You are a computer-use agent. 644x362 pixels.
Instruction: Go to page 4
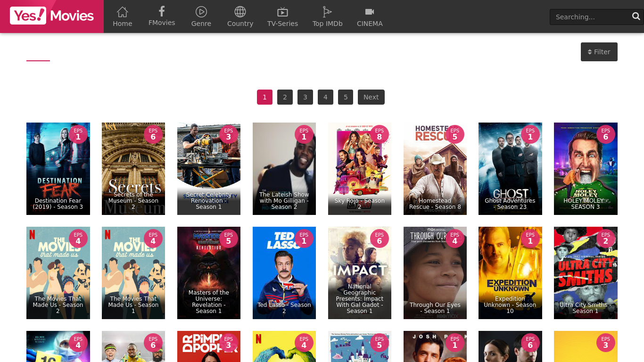(325, 97)
